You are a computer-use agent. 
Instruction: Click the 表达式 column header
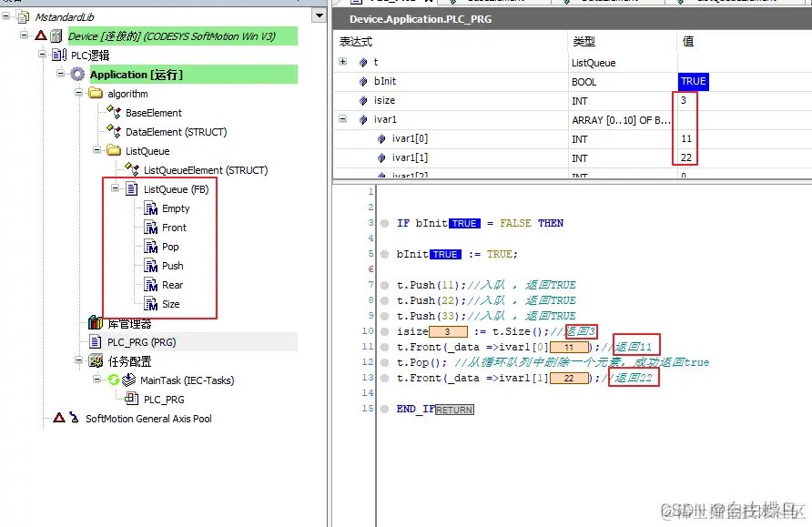click(356, 42)
